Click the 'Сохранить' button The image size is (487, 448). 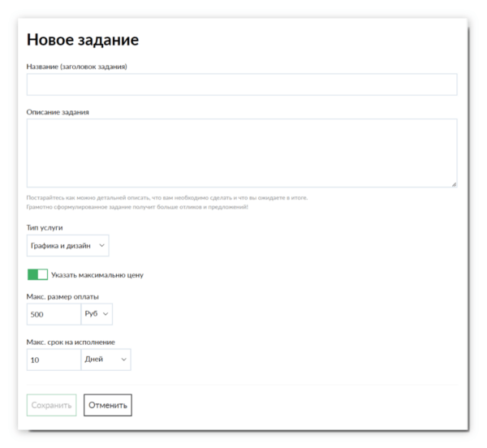tap(52, 405)
